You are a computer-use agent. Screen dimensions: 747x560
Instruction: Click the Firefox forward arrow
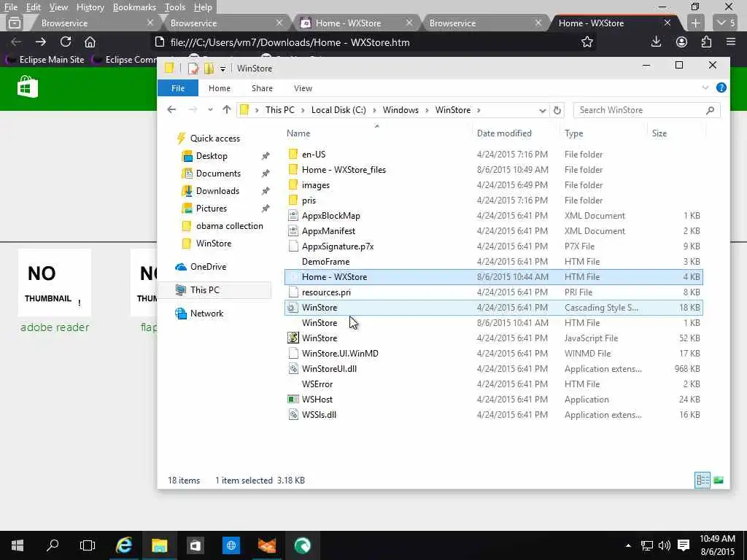pos(41,42)
